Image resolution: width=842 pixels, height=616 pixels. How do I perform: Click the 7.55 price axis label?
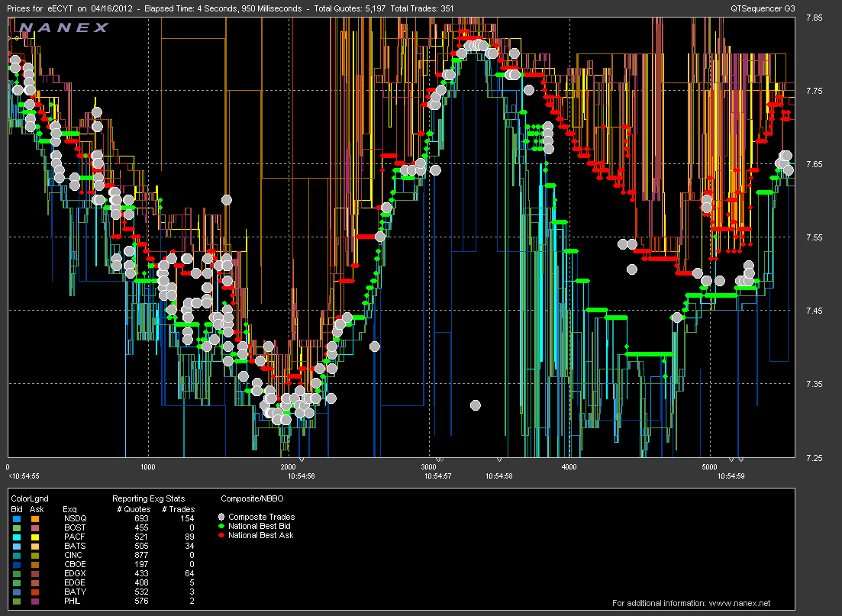(x=814, y=237)
